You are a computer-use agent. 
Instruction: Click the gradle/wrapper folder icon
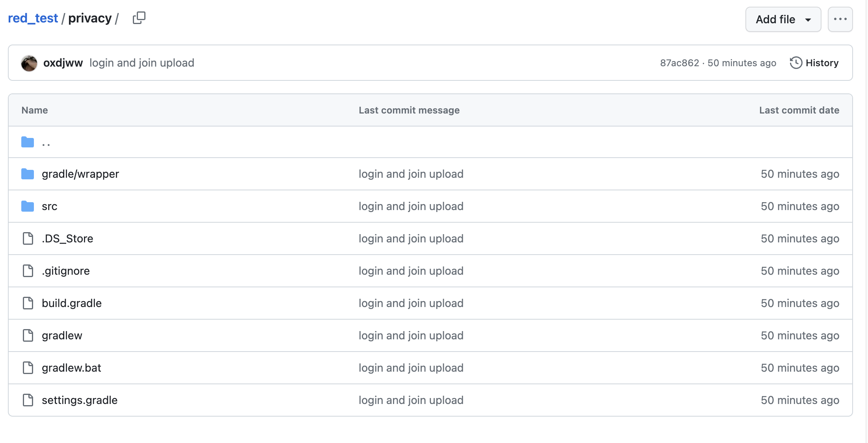28,174
